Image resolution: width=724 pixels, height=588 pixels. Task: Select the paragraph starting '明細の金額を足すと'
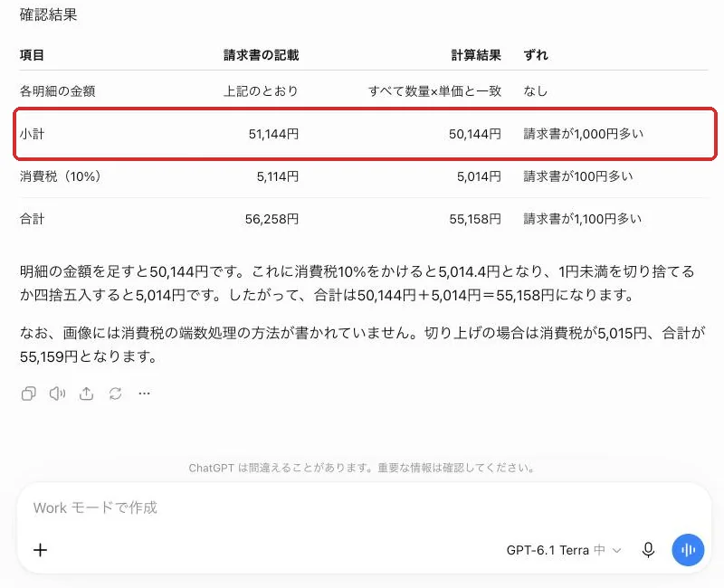coord(357,283)
